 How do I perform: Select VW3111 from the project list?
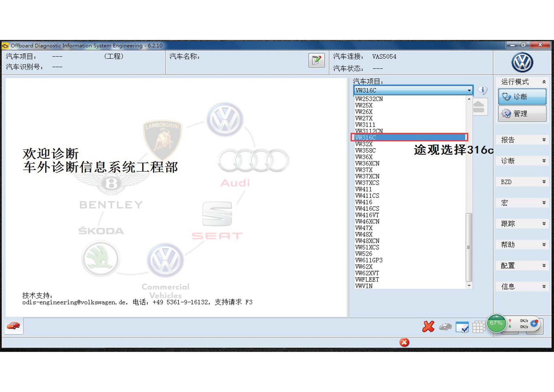click(410, 124)
